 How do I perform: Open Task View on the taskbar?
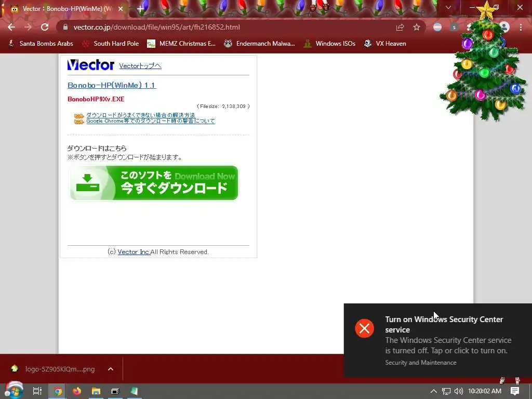pyautogui.click(x=37, y=391)
